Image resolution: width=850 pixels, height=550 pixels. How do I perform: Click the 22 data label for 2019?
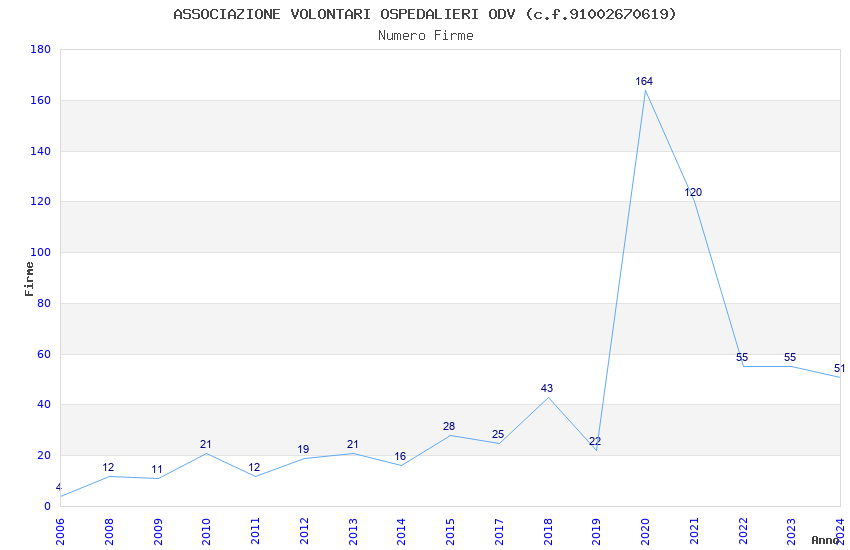[595, 442]
